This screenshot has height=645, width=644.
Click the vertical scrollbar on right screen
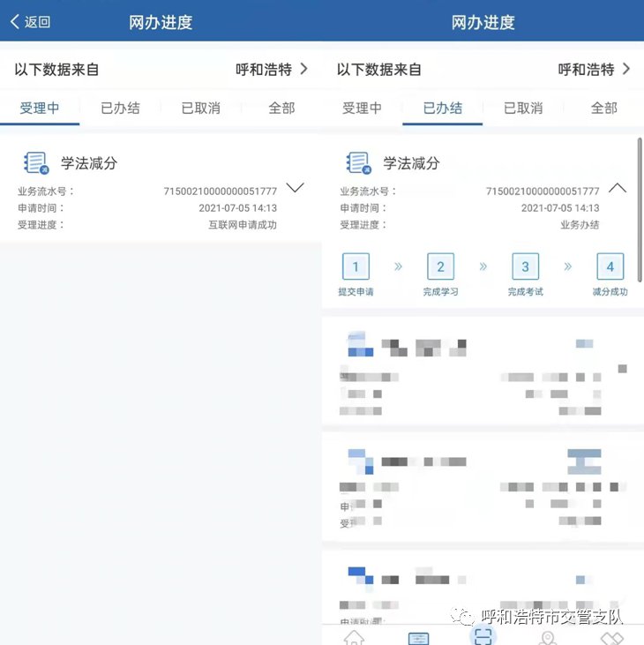pyautogui.click(x=640, y=210)
